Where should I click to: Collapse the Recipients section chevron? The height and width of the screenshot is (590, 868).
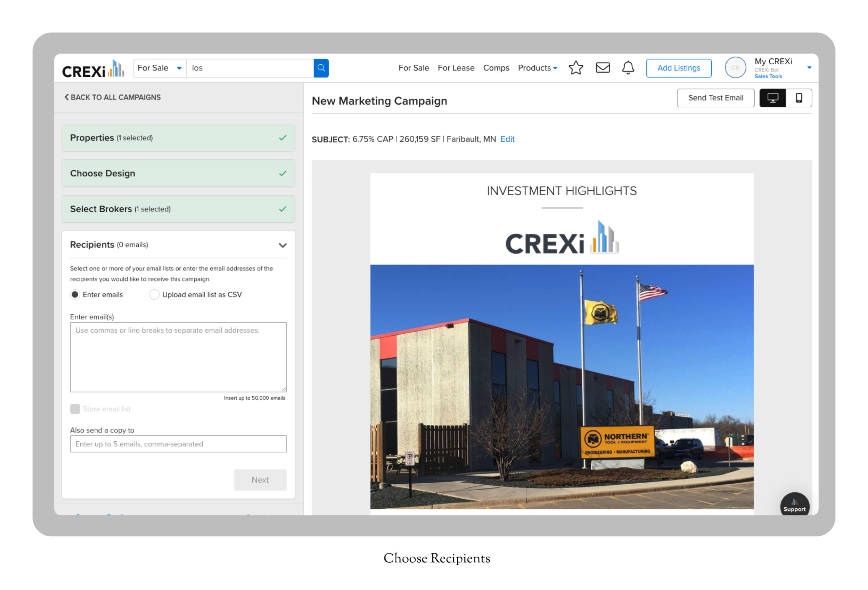[282, 245]
